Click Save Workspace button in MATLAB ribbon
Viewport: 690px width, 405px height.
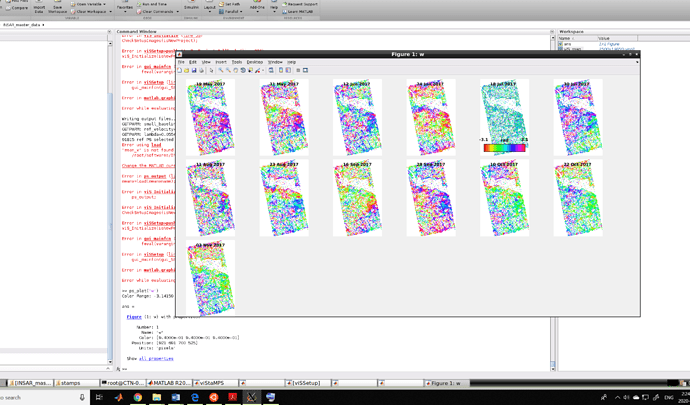pyautogui.click(x=58, y=7)
